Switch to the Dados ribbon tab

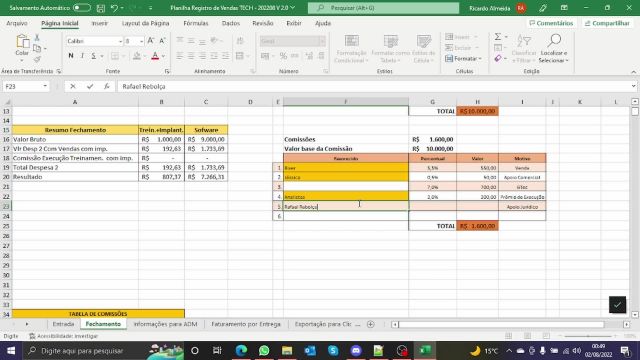click(231, 23)
